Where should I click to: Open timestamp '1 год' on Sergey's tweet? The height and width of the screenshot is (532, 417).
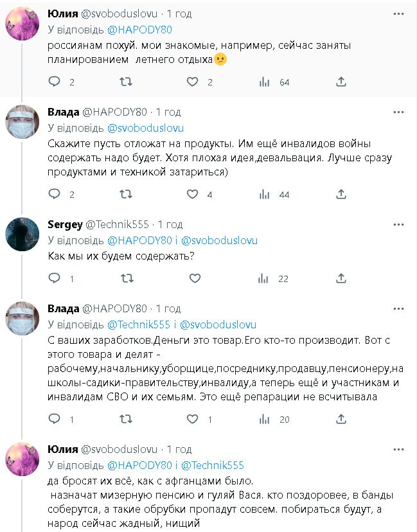point(170,224)
